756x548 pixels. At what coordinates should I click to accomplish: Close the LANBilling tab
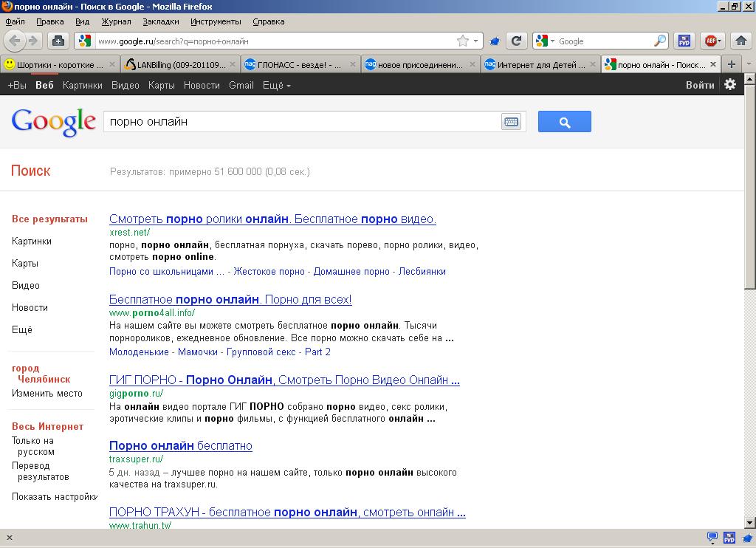[233, 64]
